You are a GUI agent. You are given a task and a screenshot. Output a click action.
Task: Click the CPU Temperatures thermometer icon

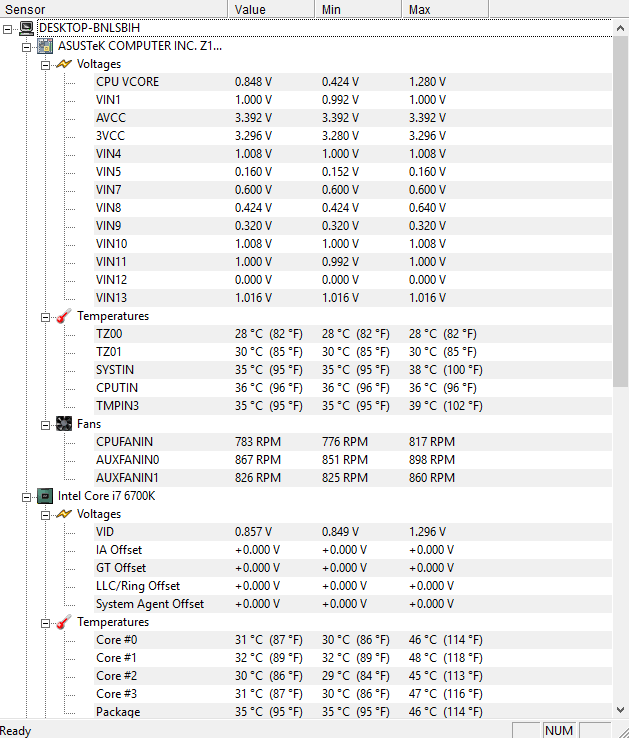(64, 622)
